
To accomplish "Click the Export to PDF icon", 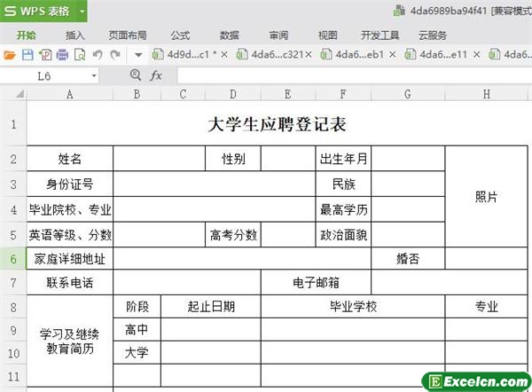I will click(x=45, y=55).
